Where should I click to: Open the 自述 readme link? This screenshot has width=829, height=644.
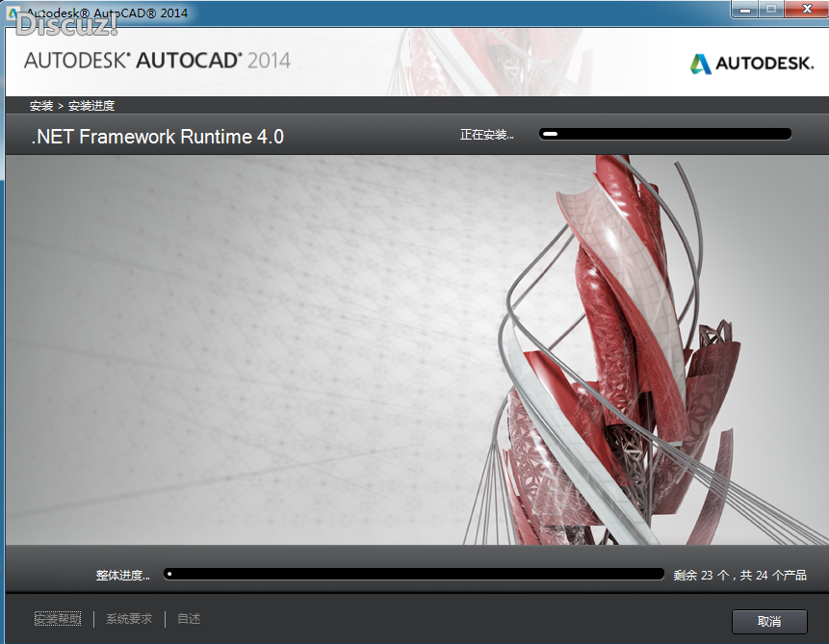click(x=189, y=619)
